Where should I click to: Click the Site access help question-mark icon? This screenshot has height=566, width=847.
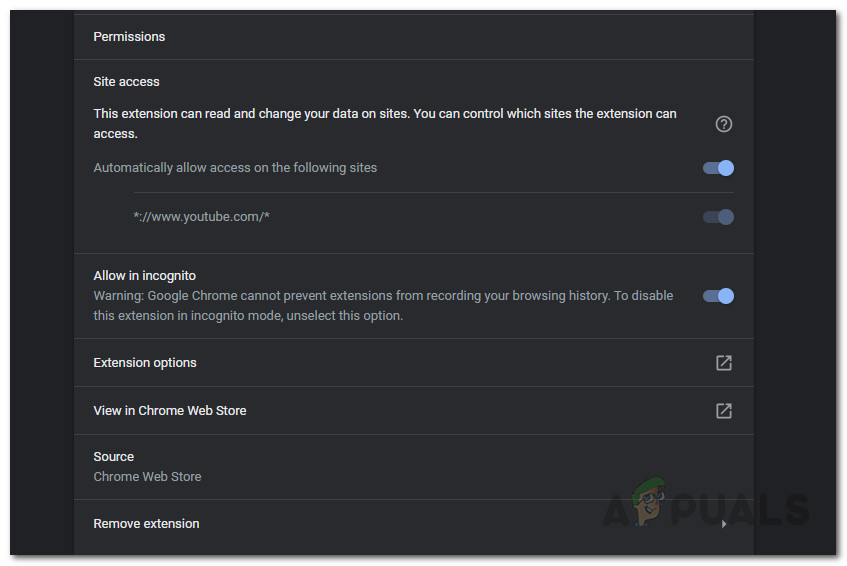pyautogui.click(x=724, y=124)
